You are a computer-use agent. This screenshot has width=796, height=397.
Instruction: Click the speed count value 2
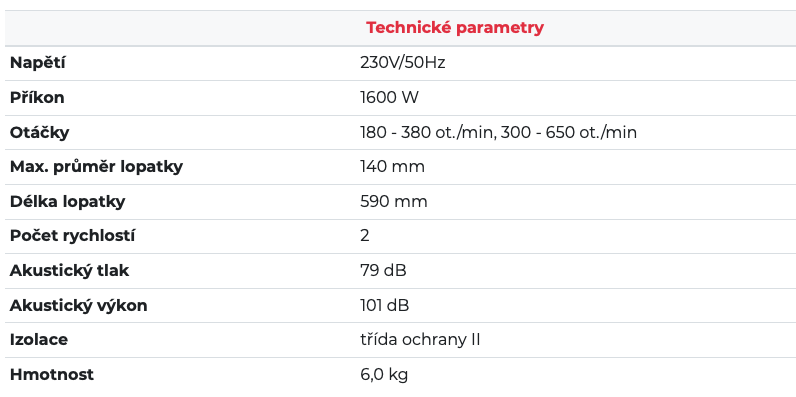point(364,236)
